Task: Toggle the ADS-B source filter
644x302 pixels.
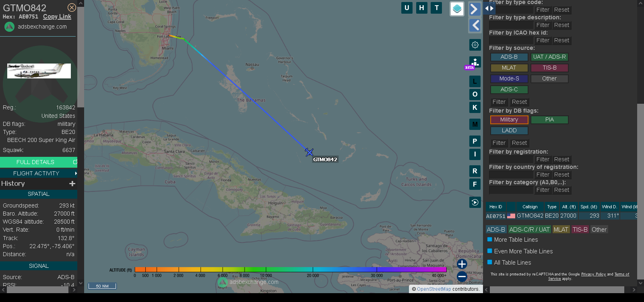Action: point(509,57)
